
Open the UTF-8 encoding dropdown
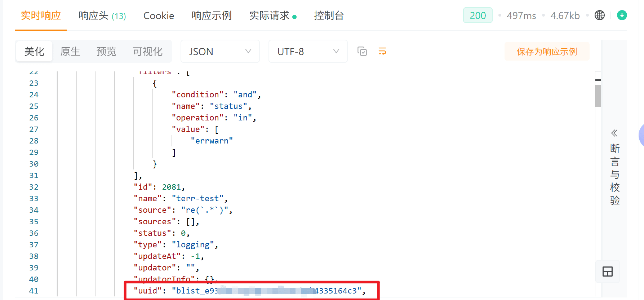click(x=308, y=52)
